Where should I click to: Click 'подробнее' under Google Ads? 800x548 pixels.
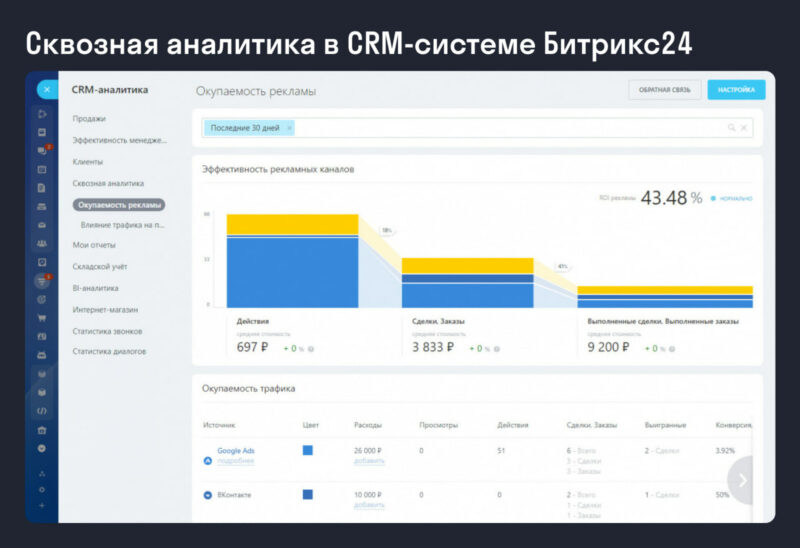(x=236, y=461)
